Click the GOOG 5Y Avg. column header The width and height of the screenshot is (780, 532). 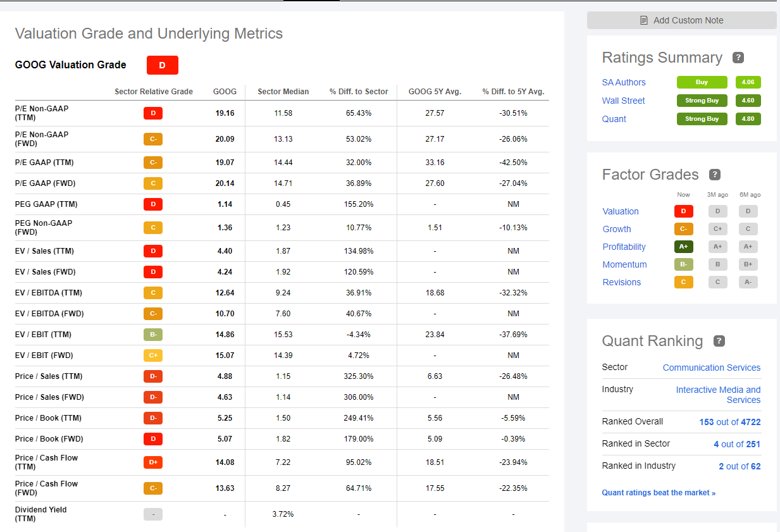(x=435, y=92)
